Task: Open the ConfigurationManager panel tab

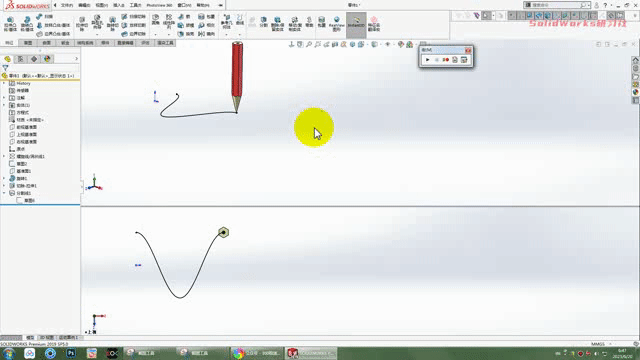Action: pyautogui.click(x=34, y=59)
